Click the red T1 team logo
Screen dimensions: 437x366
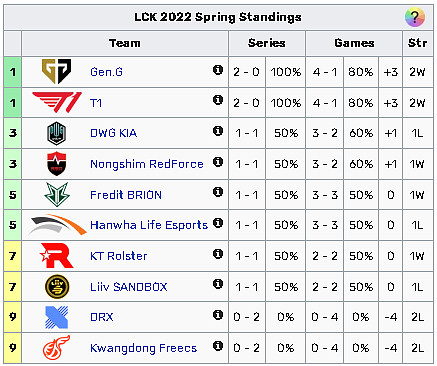click(x=57, y=102)
